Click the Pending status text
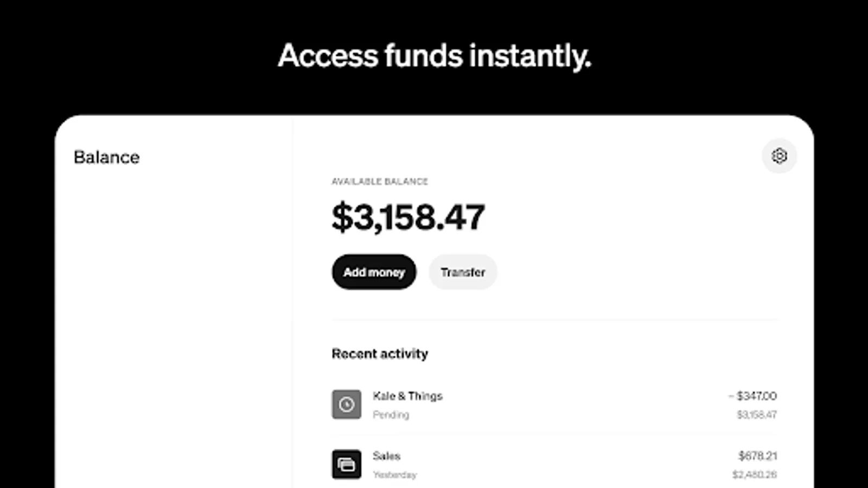Image resolution: width=868 pixels, height=488 pixels. 391,415
